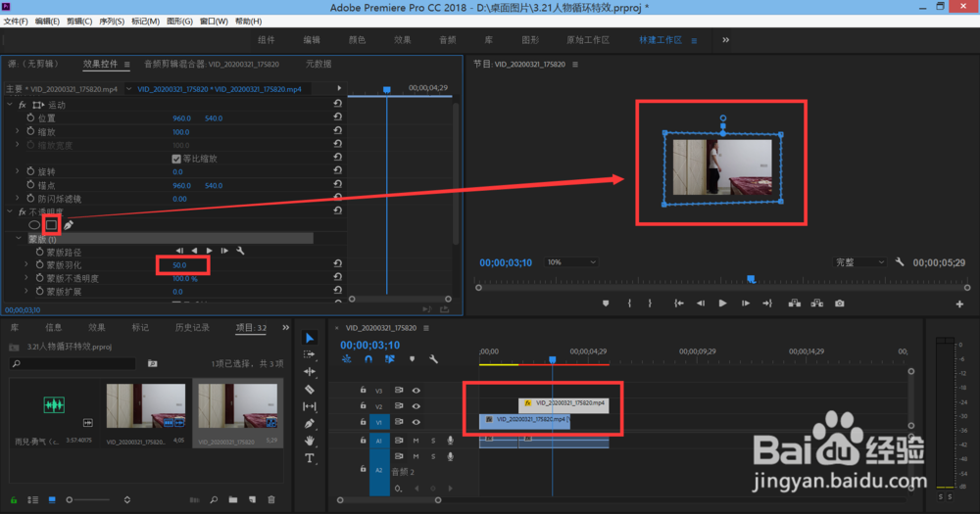Open the Window menu
This screenshot has height=514, width=980.
pos(214,22)
